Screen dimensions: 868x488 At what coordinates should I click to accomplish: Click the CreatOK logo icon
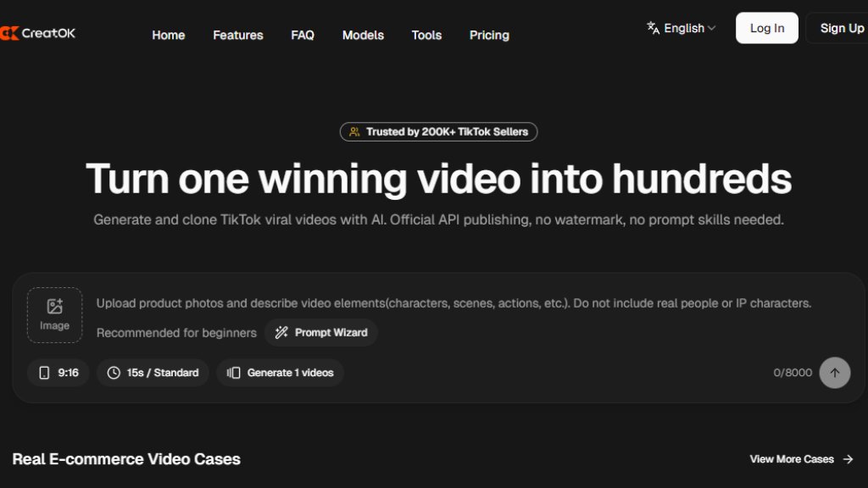click(9, 33)
